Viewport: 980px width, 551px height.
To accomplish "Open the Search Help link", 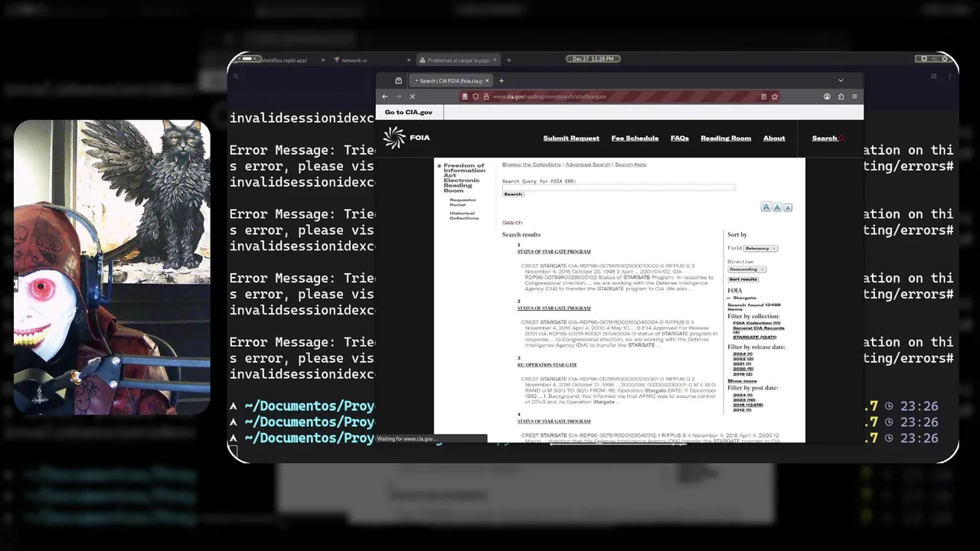I will pyautogui.click(x=630, y=165).
